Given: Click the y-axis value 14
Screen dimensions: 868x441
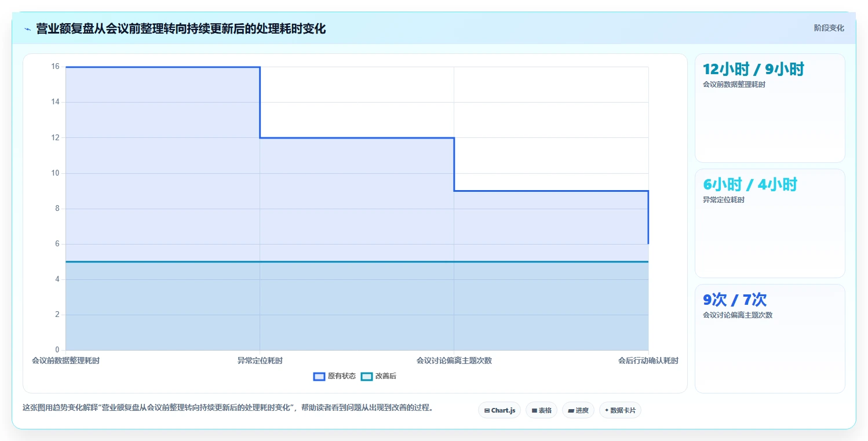Looking at the screenshot, I should 55,102.
